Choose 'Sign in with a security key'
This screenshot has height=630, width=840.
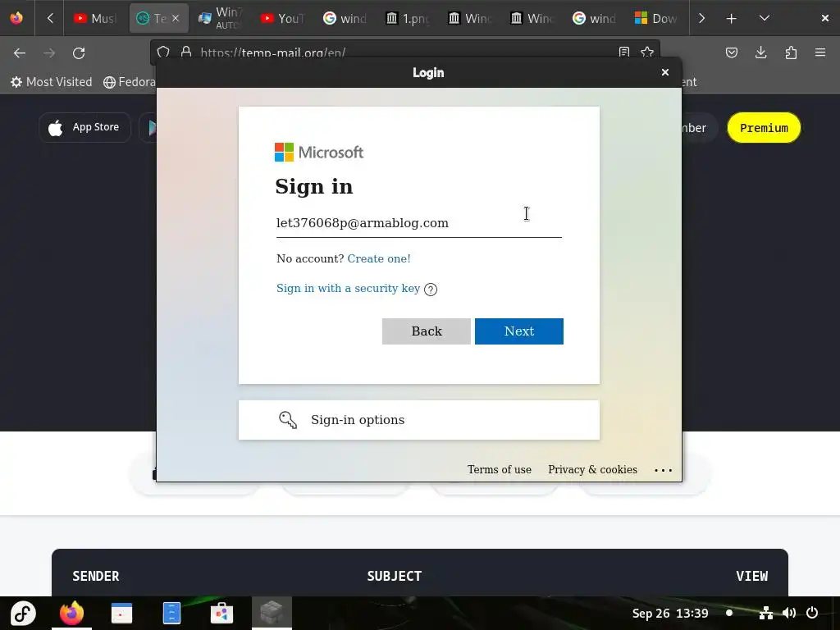348,288
